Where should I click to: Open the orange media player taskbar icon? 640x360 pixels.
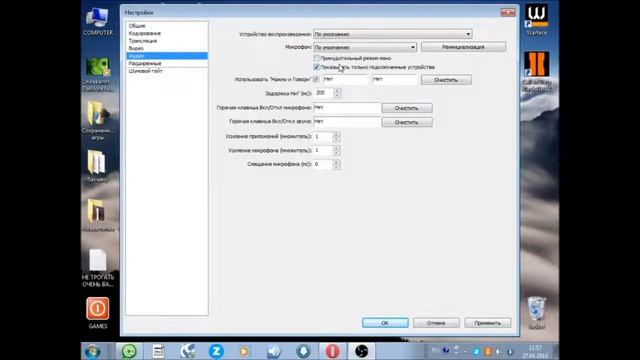pyautogui.click(x=244, y=351)
